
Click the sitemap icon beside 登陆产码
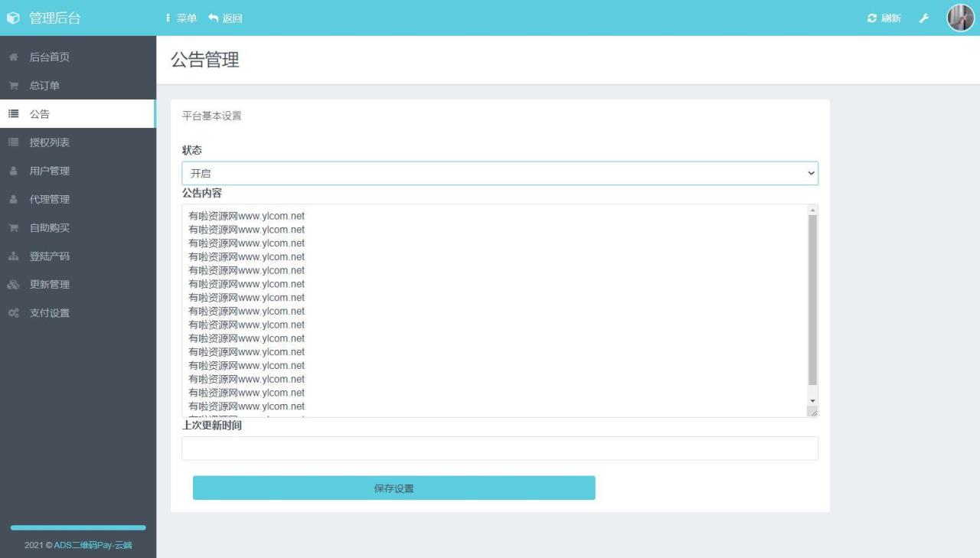tap(13, 256)
